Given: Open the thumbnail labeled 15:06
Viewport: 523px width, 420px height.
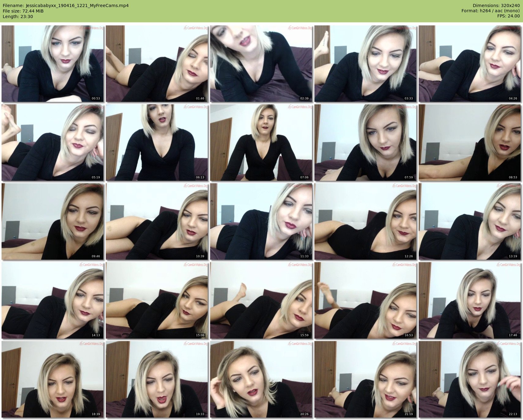Looking at the screenshot, I should pyautogui.click(x=157, y=300).
